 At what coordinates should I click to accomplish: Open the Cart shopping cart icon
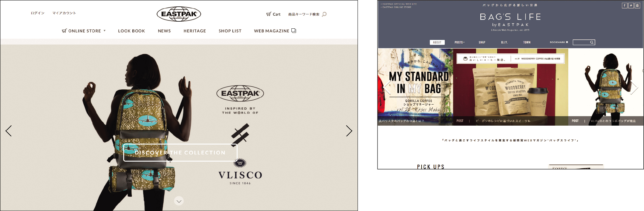pyautogui.click(x=269, y=14)
